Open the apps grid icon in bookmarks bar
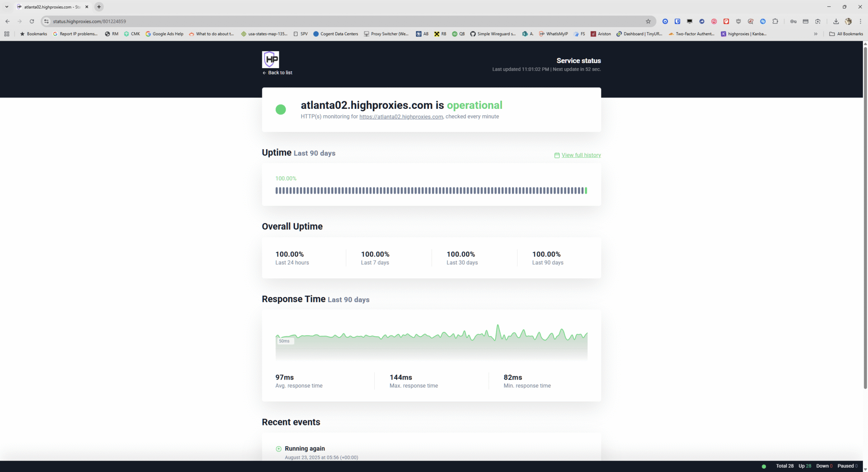This screenshot has width=868, height=472. [7, 34]
